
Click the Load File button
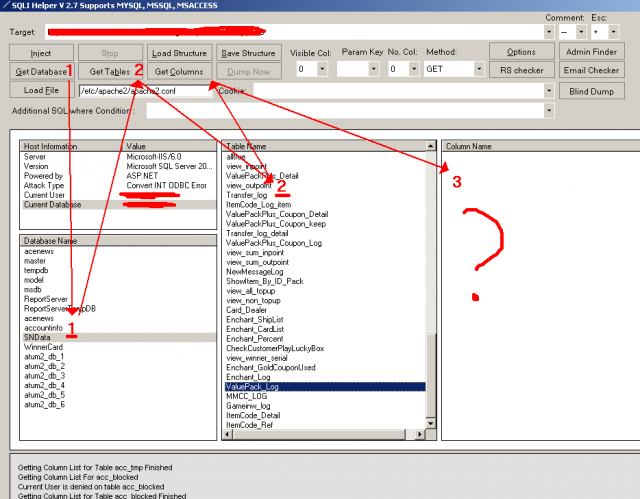pyautogui.click(x=40, y=90)
